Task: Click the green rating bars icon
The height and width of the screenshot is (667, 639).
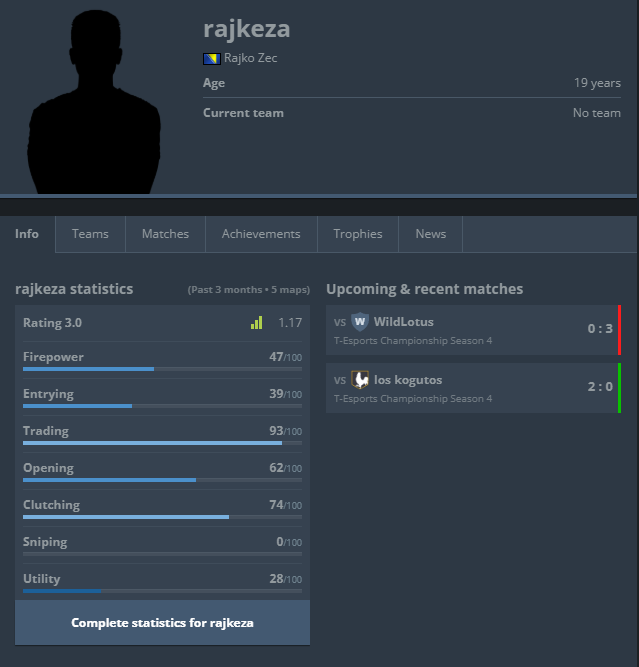Action: 257,323
